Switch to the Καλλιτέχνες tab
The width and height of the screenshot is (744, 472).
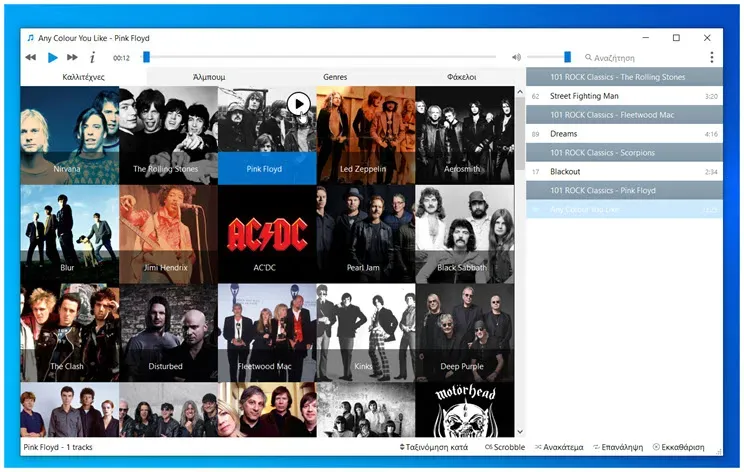[x=84, y=77]
